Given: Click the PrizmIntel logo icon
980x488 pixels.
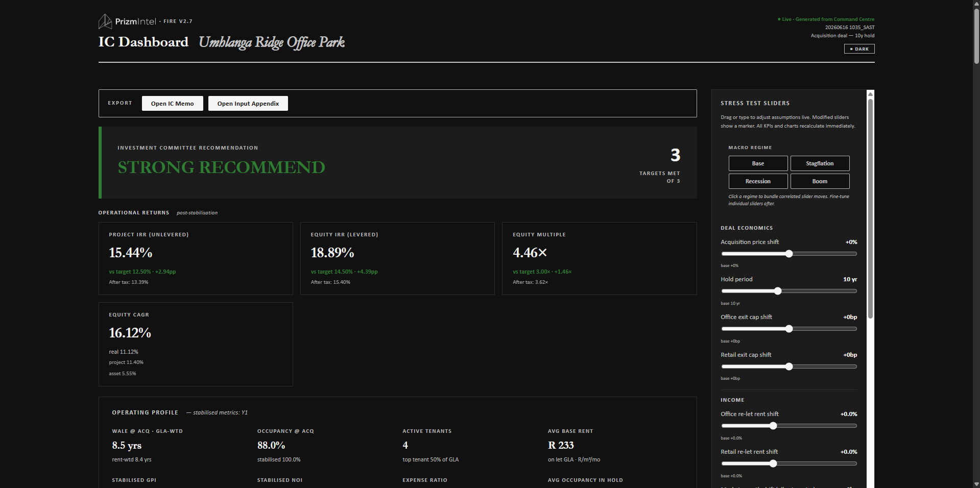Looking at the screenshot, I should point(105,21).
